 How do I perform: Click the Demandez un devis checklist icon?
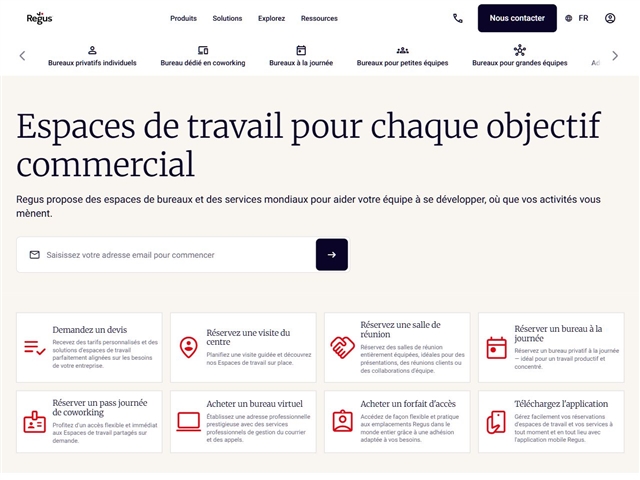(35, 347)
